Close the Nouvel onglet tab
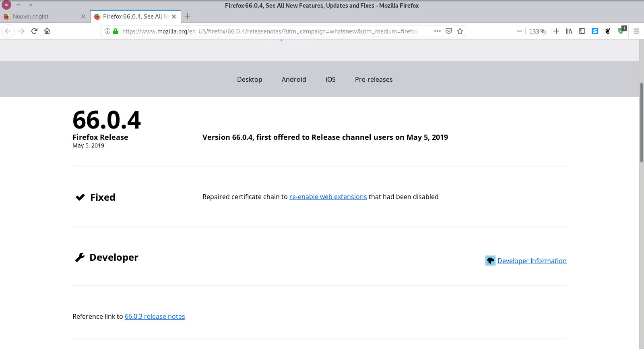Screen dimensions: 644x349 tap(83, 17)
